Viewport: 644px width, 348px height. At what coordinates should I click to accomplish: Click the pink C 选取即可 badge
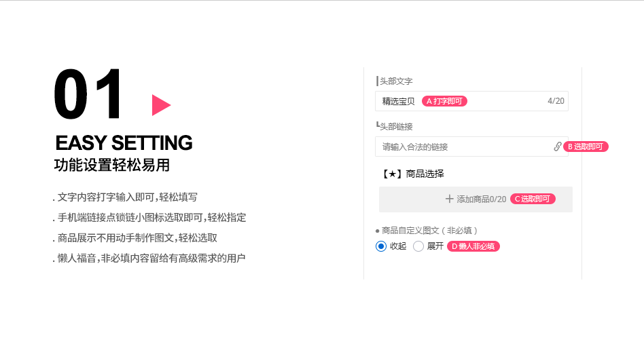coord(533,199)
